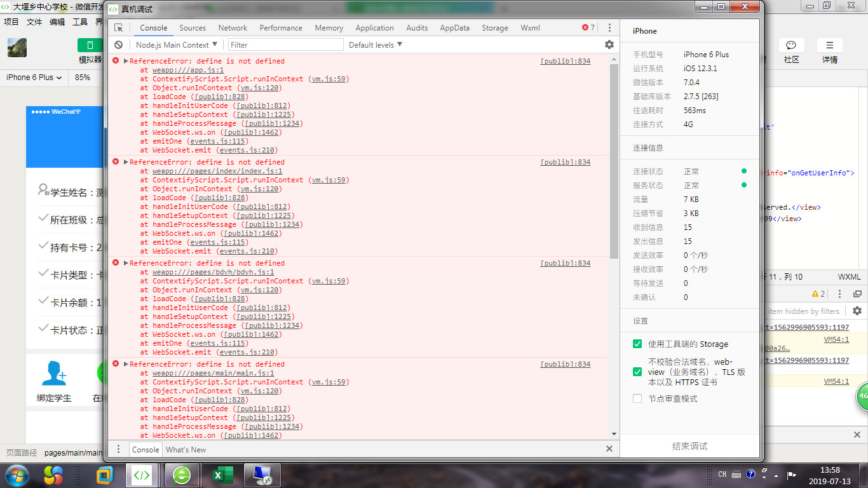868x488 pixels.
Task: Open the weapp:///app.js:1 source link
Action: (x=188, y=71)
